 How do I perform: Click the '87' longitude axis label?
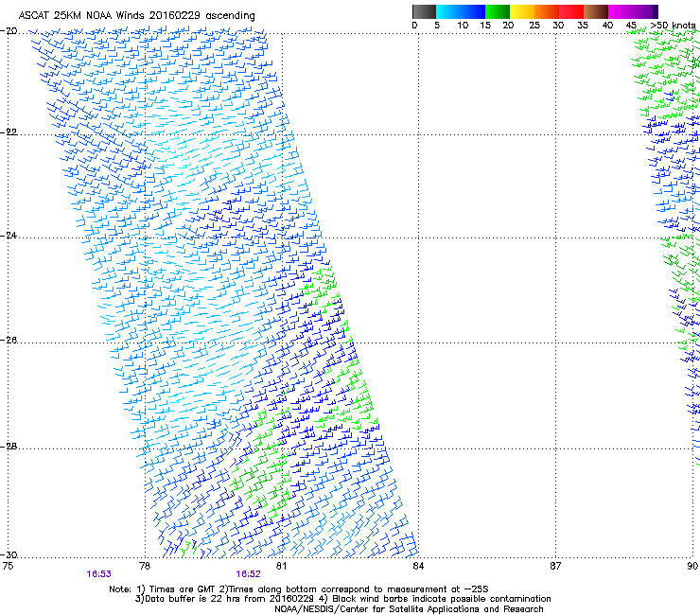coord(555,566)
